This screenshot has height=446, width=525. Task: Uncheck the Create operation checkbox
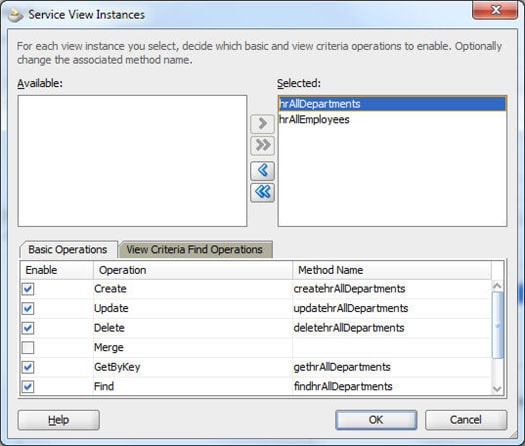tap(28, 289)
